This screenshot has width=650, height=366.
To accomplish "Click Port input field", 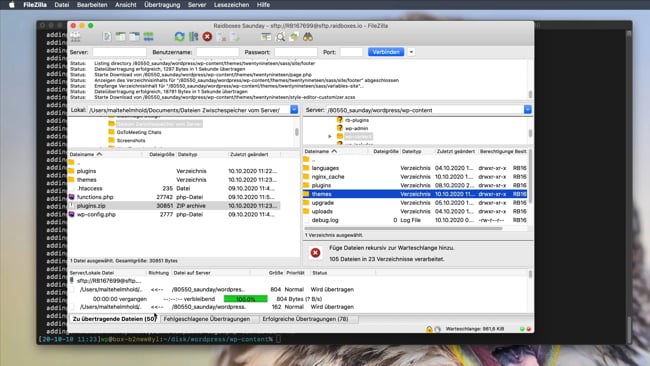I will click(351, 52).
